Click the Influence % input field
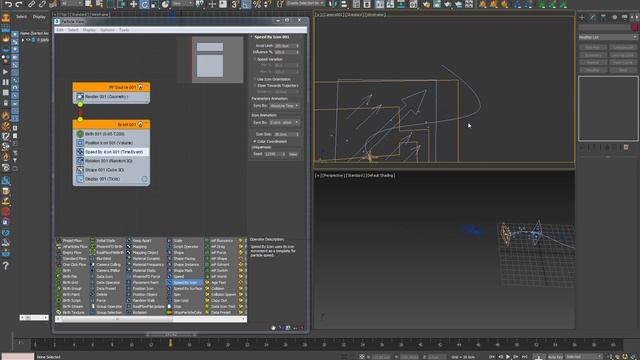Image resolution: width=640 pixels, height=360 pixels. 287,52
